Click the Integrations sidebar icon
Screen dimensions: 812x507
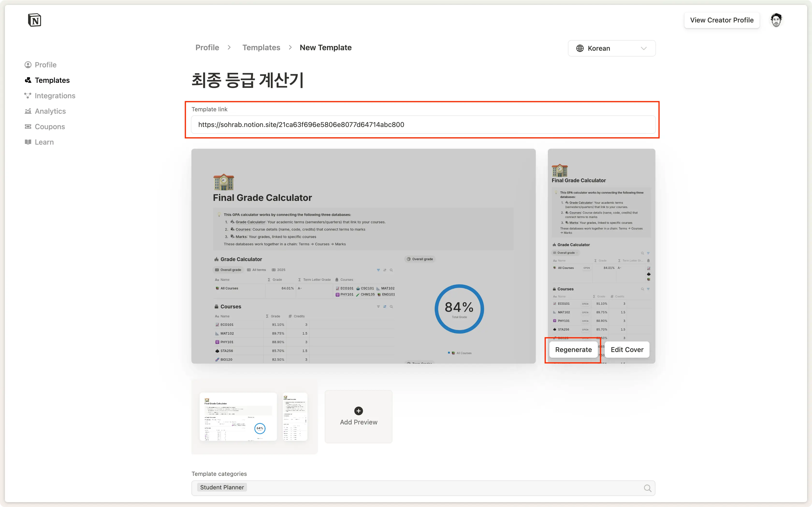28,96
